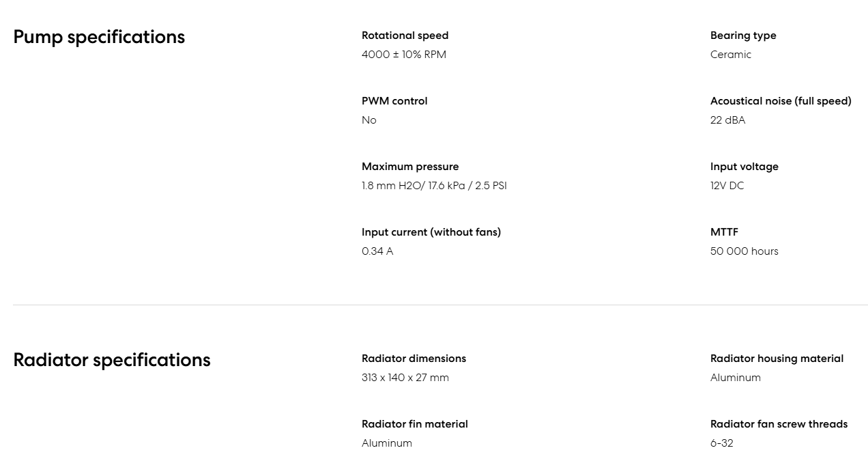Click the PWM control label
This screenshot has height=474, width=868.
click(x=394, y=101)
